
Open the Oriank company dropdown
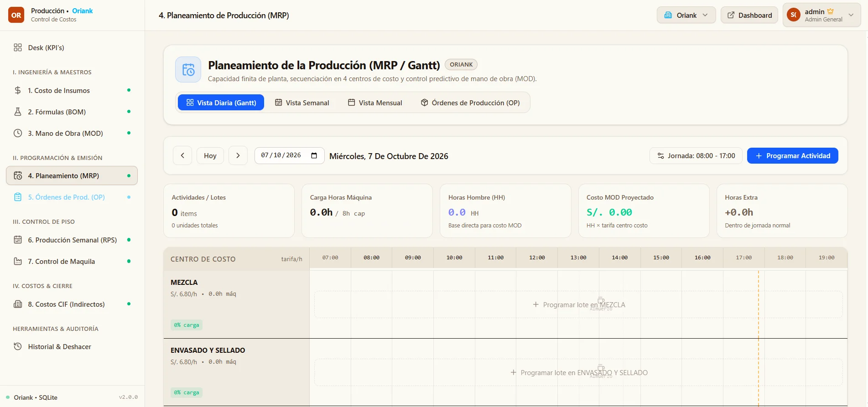pos(686,15)
